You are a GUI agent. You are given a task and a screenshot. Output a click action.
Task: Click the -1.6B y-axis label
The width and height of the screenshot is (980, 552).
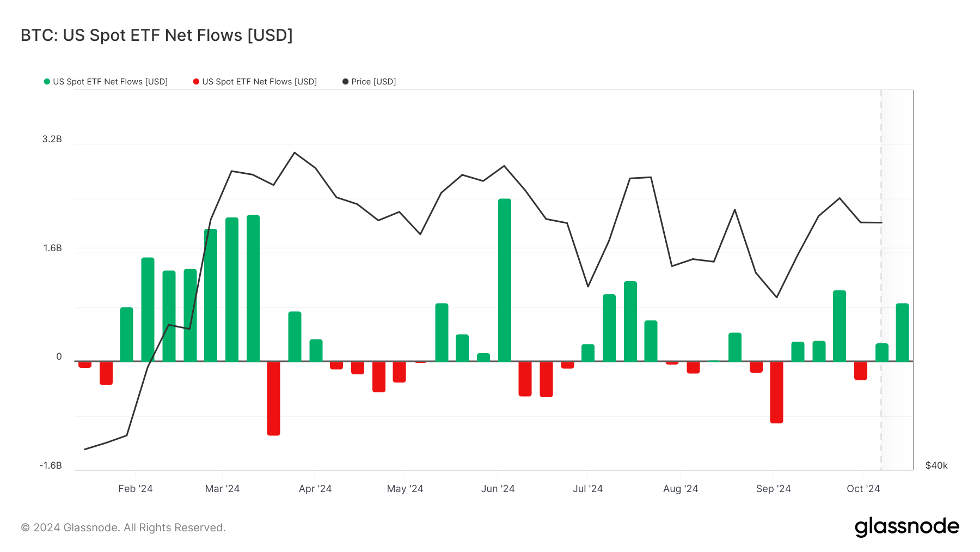click(x=51, y=465)
